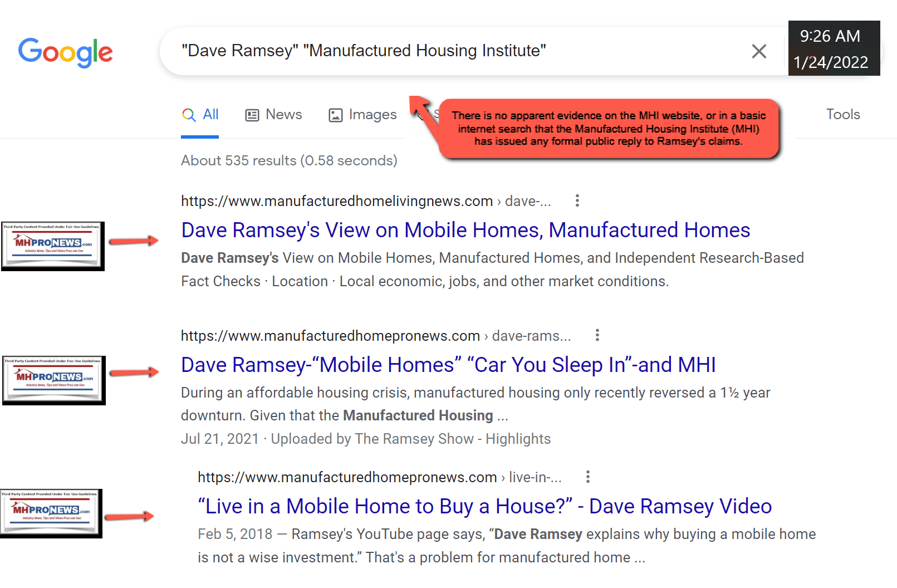The width and height of the screenshot is (897, 588).
Task: Select the All results tab
Action: pyautogui.click(x=200, y=115)
